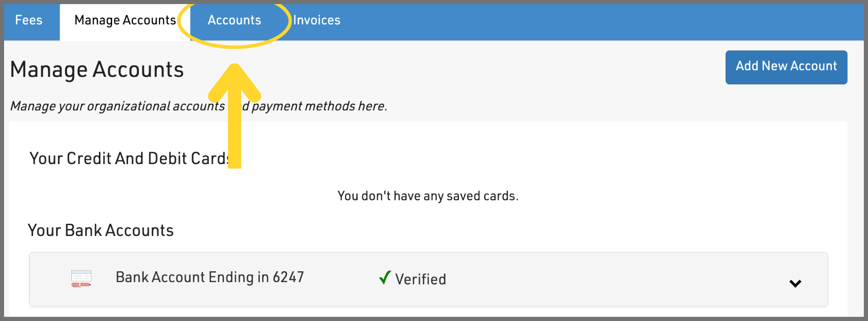Viewport: 868px width, 321px height.
Task: Click the Verified status text
Action: [x=420, y=279]
